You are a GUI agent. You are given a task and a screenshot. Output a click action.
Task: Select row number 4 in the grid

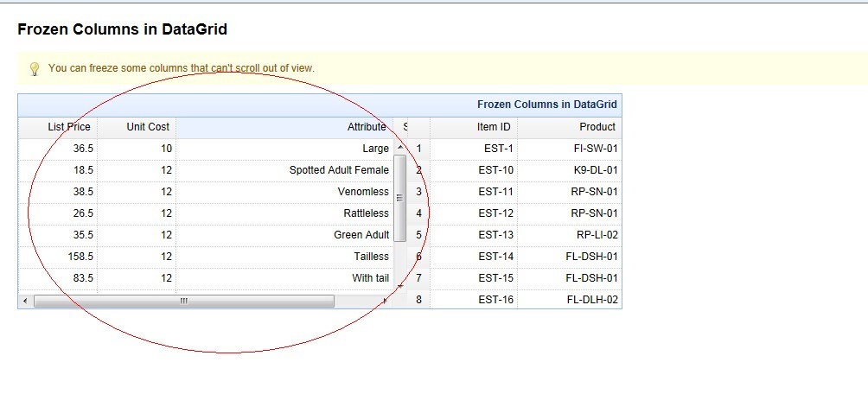tap(419, 213)
